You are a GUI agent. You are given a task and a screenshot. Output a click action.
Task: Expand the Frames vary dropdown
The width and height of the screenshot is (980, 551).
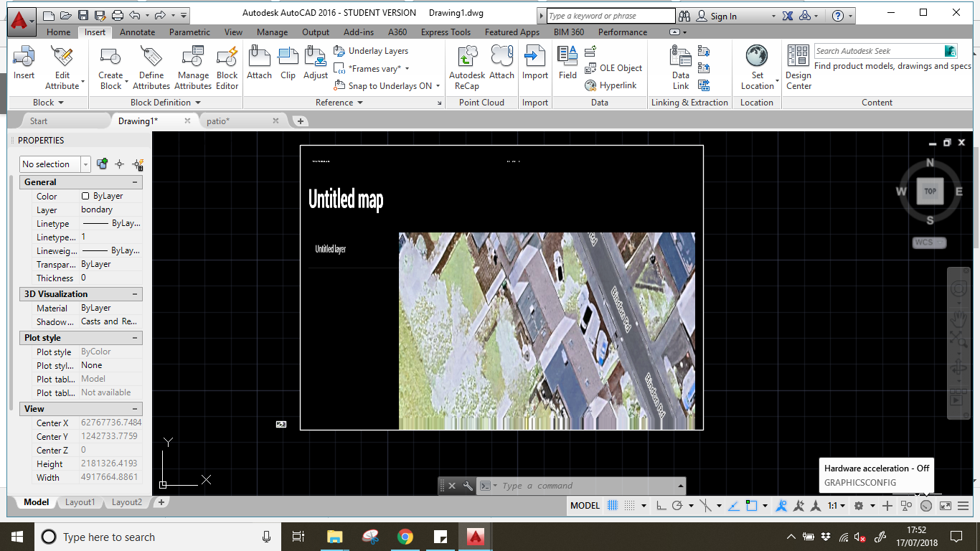tap(407, 69)
